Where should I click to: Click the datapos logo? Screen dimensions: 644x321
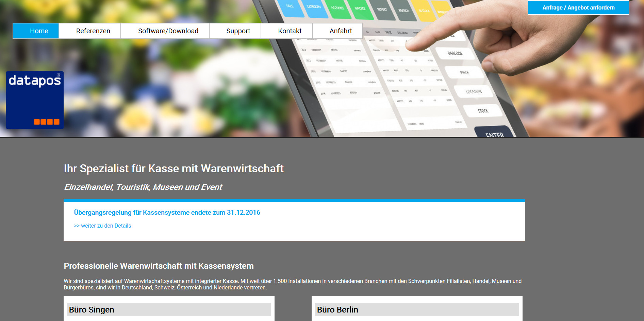(35, 100)
